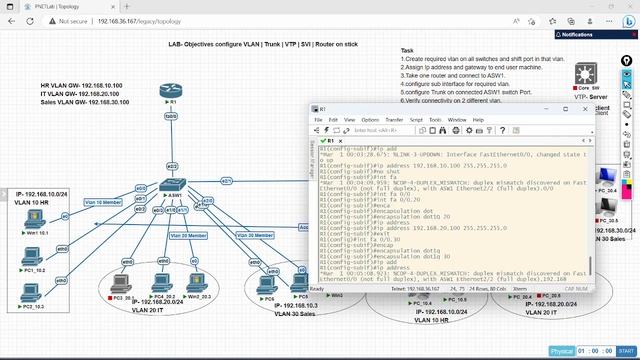The image size is (640, 360).
Task: Click the tag label tool in sidebar
Action: pyautogui.click(x=627, y=95)
